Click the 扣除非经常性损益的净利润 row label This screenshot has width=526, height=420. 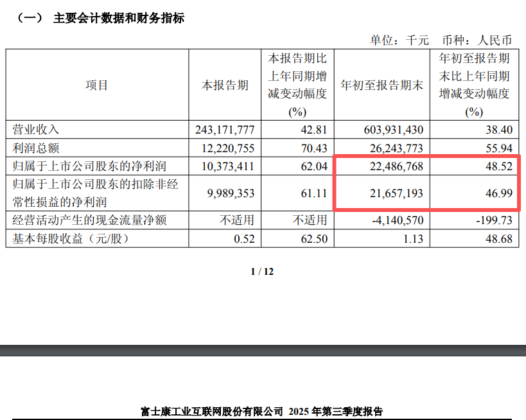95,193
